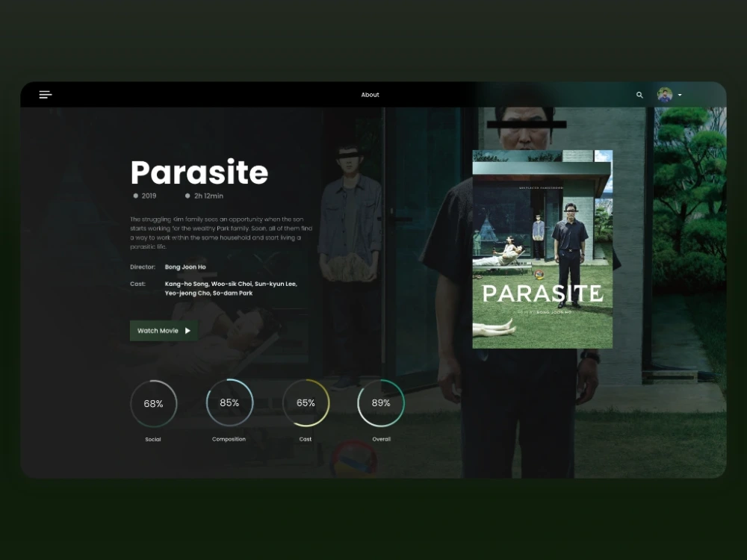Click the Parasite movie title
This screenshot has width=747, height=560.
(199, 172)
